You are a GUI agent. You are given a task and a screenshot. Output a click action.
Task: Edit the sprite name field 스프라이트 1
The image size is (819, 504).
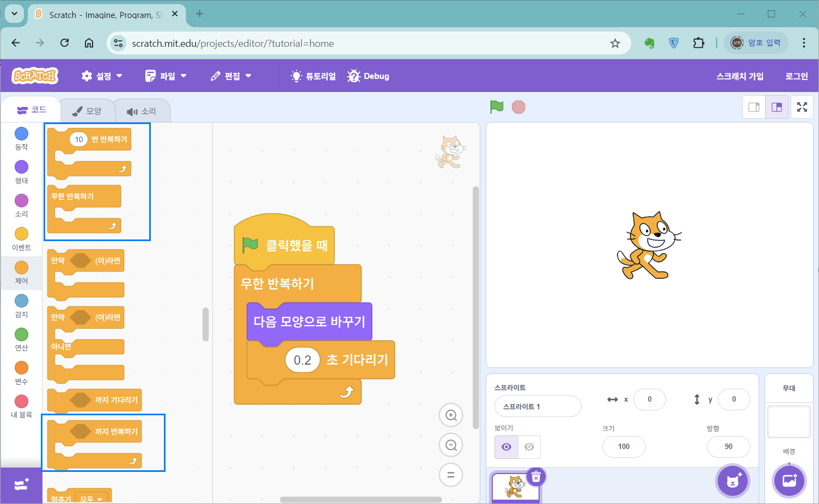click(x=537, y=406)
